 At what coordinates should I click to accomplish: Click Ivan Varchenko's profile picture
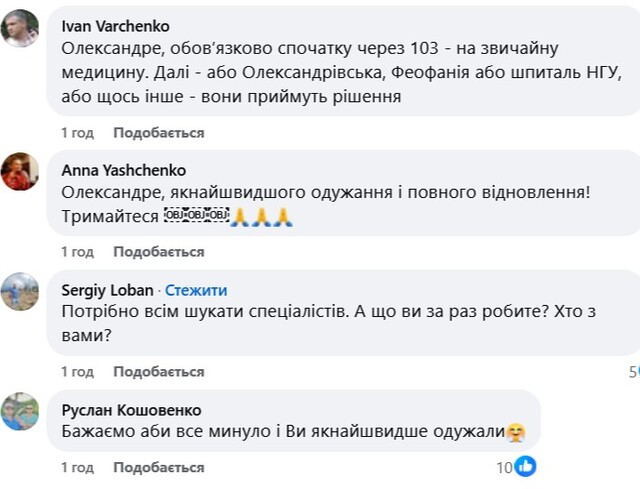click(x=20, y=29)
